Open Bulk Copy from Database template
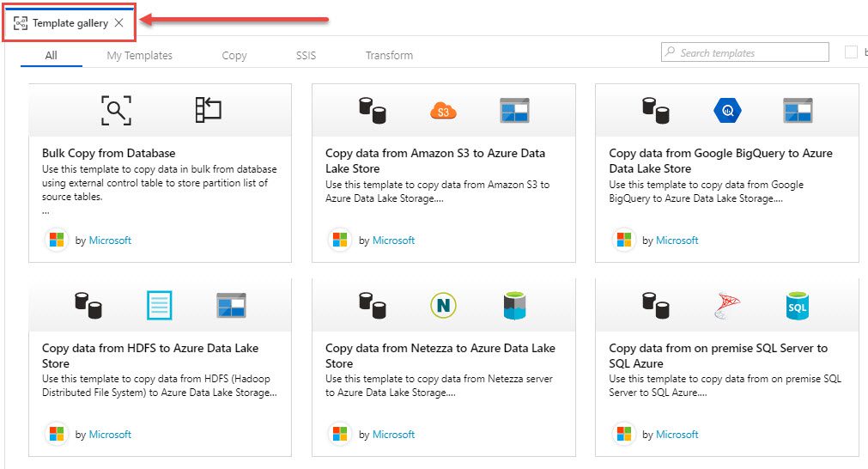Image resolution: width=868 pixels, height=469 pixels. click(108, 153)
